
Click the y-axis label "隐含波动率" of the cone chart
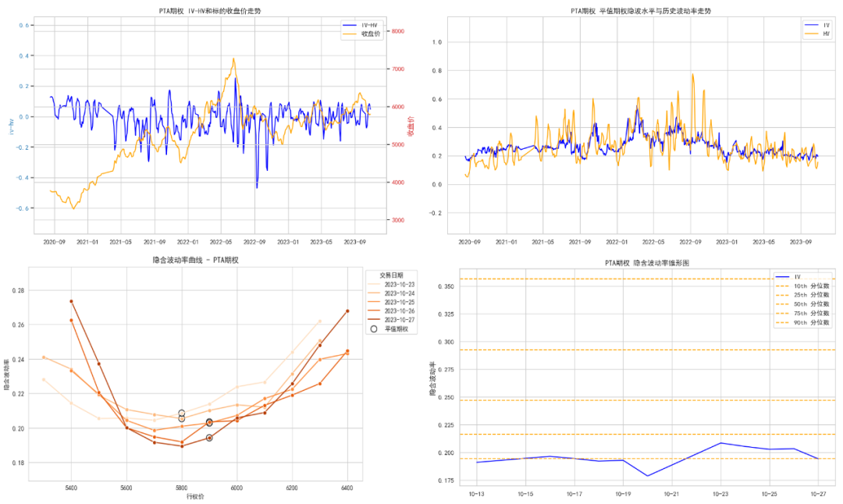tap(432, 379)
